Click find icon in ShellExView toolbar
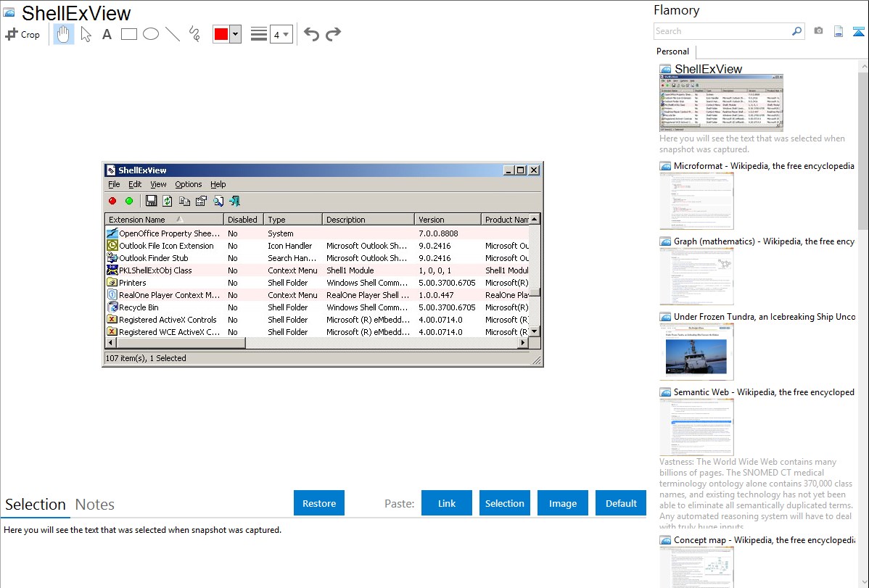The width and height of the screenshot is (869, 588). click(x=218, y=201)
